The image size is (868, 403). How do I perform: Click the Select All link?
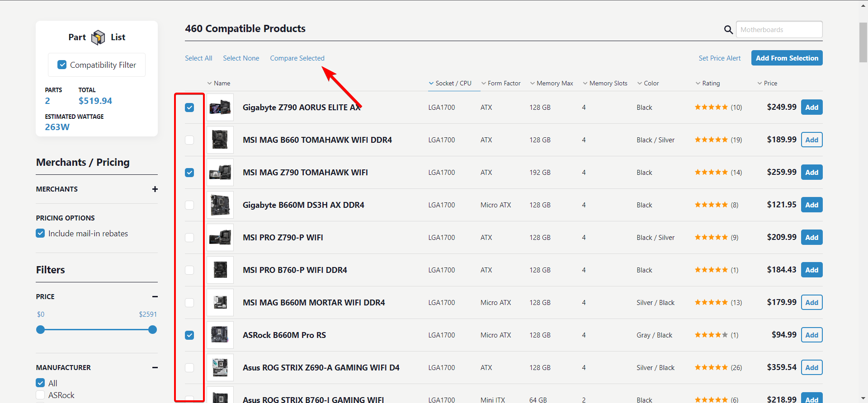(198, 58)
